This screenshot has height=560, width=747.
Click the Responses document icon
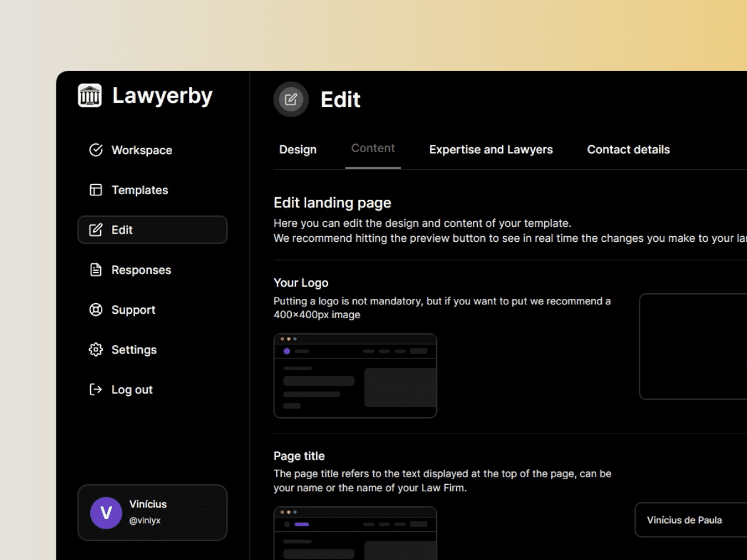[96, 270]
